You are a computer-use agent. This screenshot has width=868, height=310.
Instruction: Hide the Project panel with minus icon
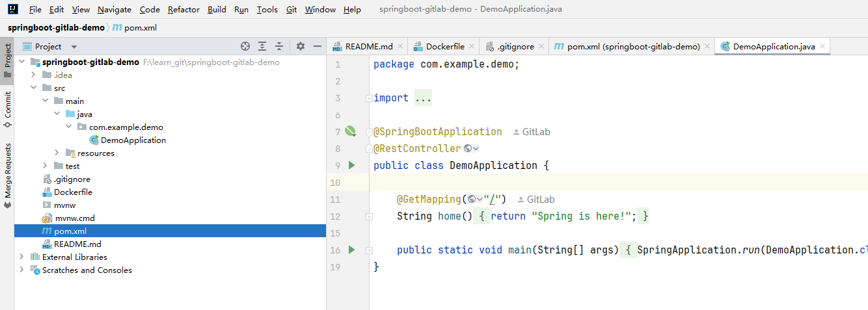pyautogui.click(x=318, y=46)
